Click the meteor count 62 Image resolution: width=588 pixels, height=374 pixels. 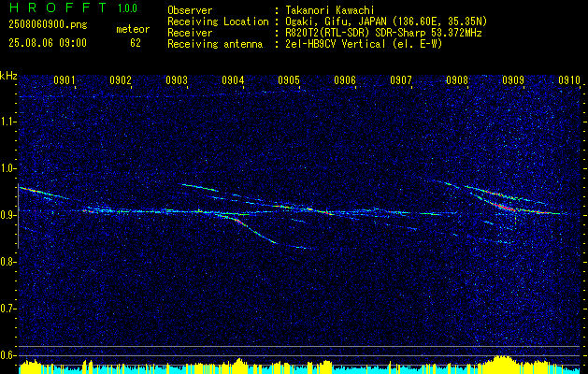point(136,43)
